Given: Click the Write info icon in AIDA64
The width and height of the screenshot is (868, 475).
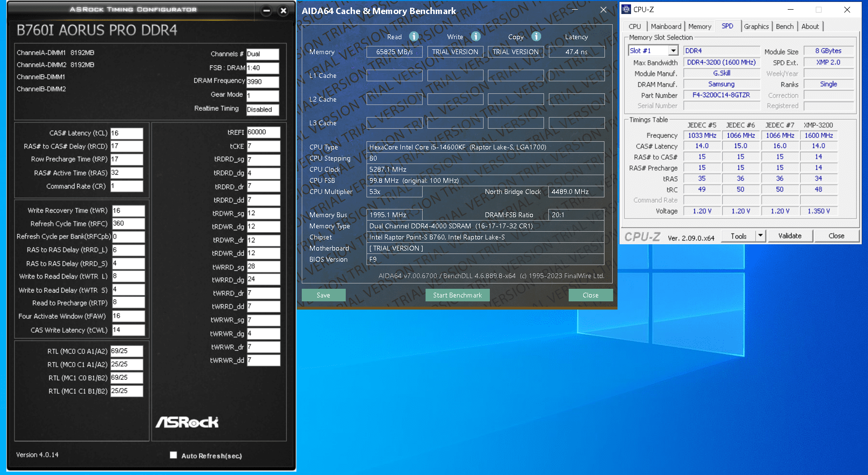Looking at the screenshot, I should pyautogui.click(x=476, y=36).
